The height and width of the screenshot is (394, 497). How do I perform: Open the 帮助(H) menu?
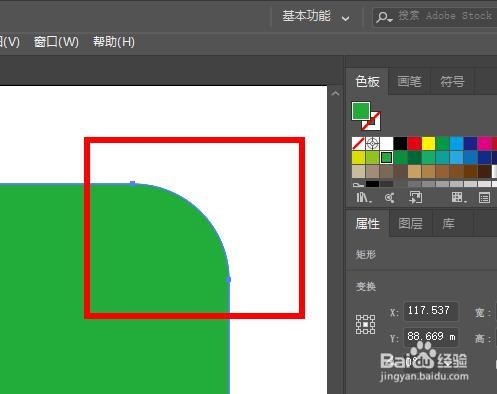114,42
